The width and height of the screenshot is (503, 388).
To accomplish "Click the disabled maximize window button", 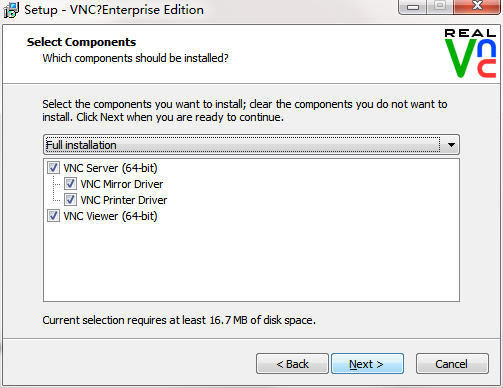I will pyautogui.click(x=440, y=7).
